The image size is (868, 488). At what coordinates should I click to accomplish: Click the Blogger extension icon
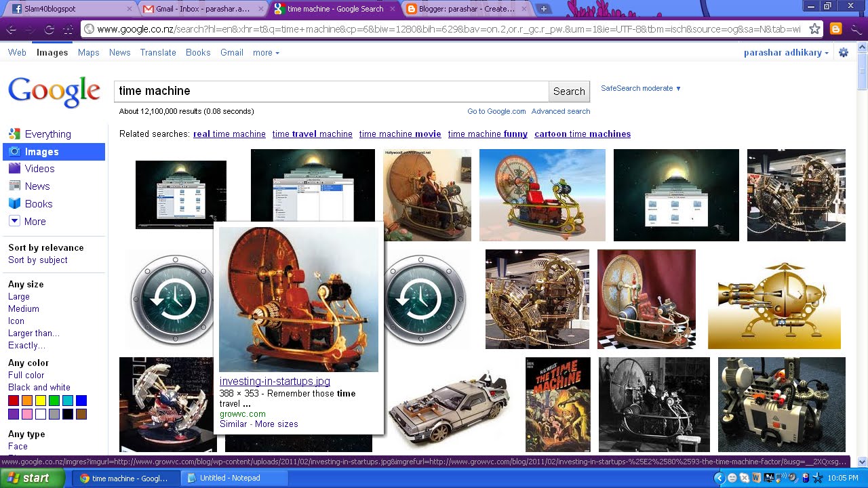pyautogui.click(x=836, y=29)
